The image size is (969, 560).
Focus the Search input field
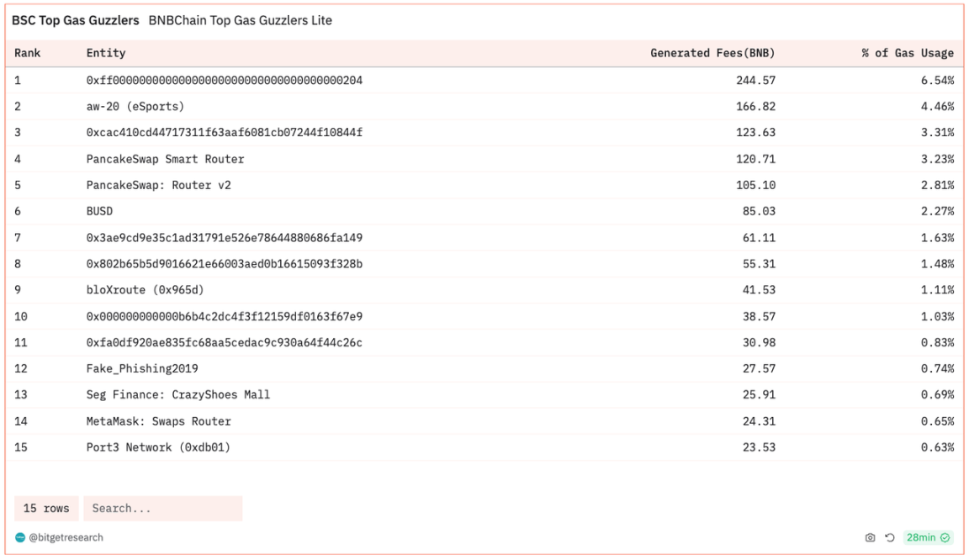tap(162, 509)
